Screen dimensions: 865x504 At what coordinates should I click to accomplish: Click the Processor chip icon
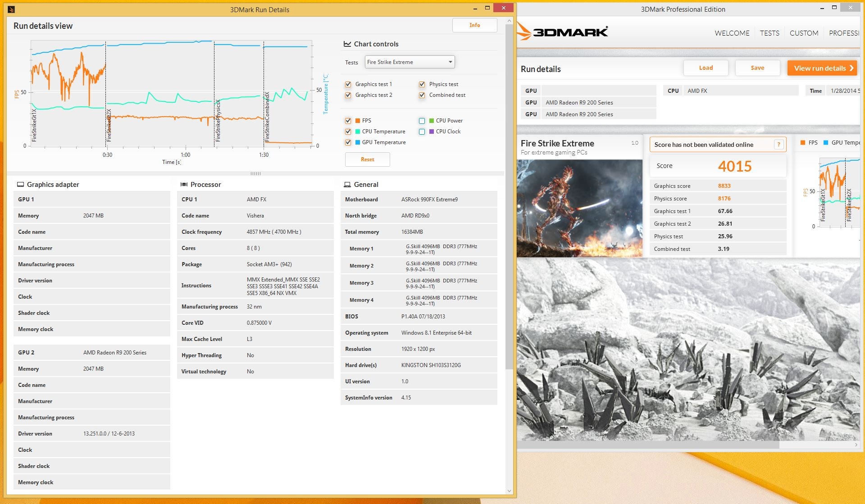184,184
